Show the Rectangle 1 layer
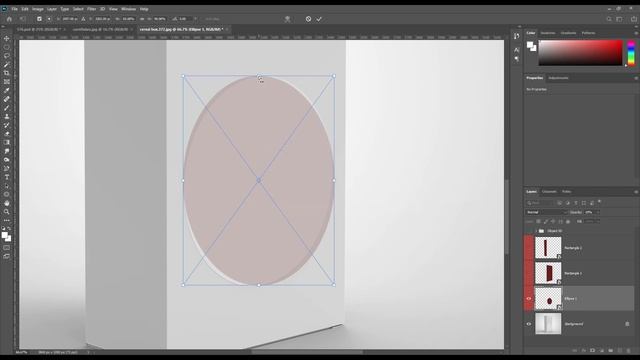 (x=529, y=273)
